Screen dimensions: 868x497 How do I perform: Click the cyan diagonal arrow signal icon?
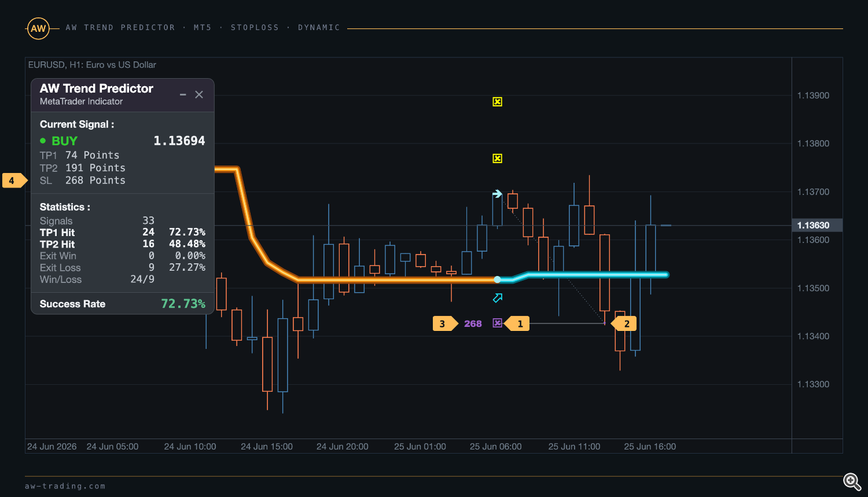tap(498, 298)
